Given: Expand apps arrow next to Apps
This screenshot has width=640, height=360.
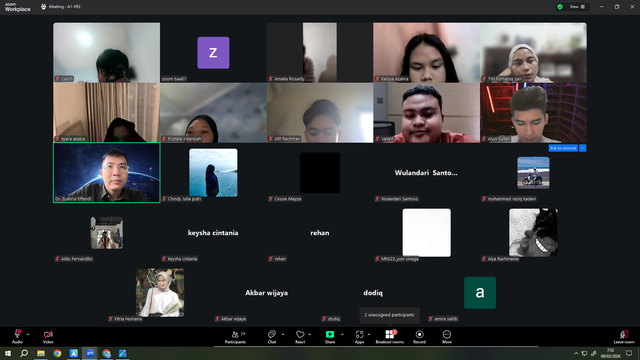Looking at the screenshot, I should (x=369, y=334).
